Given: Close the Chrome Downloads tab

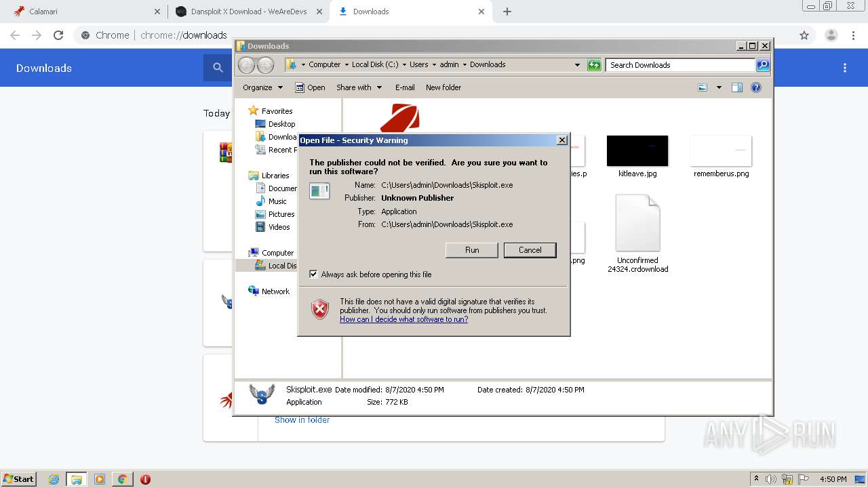Looking at the screenshot, I should click(481, 12).
